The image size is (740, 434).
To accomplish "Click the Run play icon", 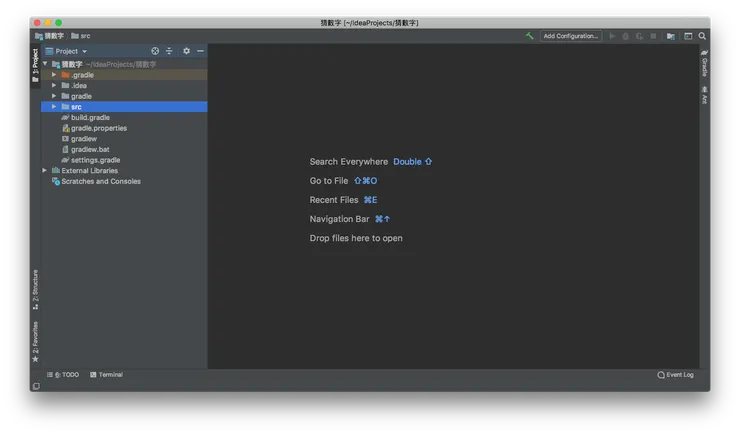I will coord(612,36).
